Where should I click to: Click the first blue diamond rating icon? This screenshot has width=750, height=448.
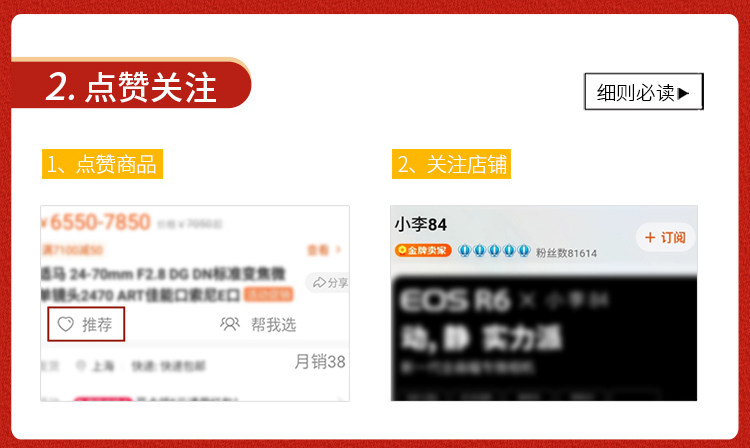point(464,251)
